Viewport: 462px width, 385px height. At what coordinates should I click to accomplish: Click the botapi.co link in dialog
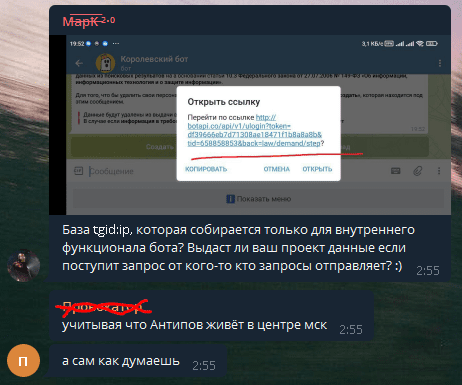[255, 130]
